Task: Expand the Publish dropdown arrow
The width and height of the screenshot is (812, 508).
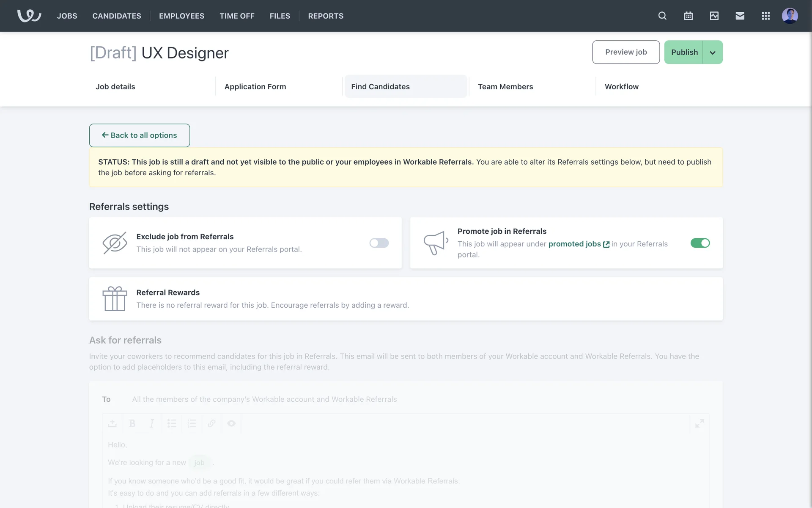Action: (x=713, y=52)
